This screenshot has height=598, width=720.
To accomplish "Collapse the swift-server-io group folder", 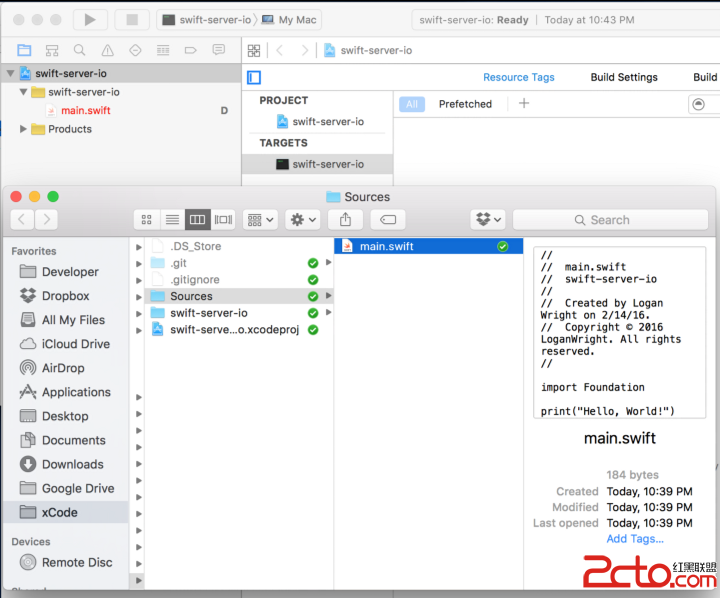I will 23,92.
